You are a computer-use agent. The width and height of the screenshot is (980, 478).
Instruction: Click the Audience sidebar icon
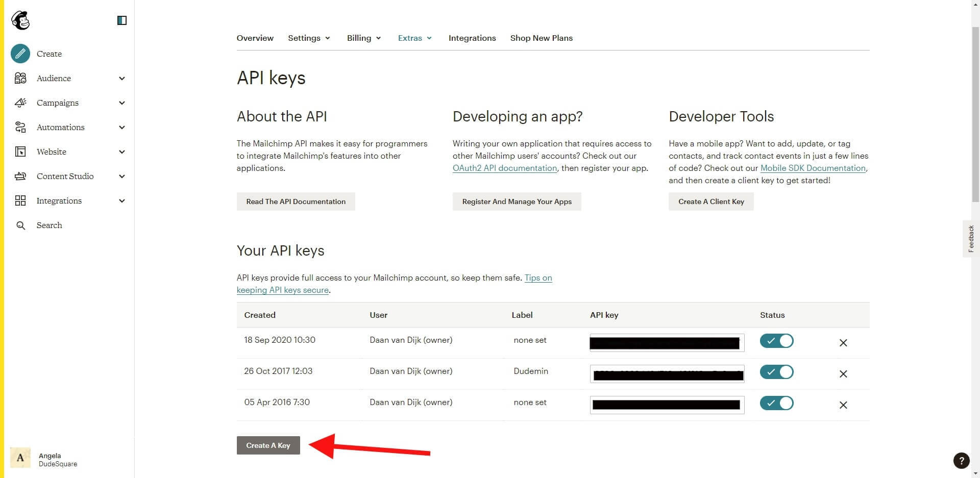click(x=20, y=78)
